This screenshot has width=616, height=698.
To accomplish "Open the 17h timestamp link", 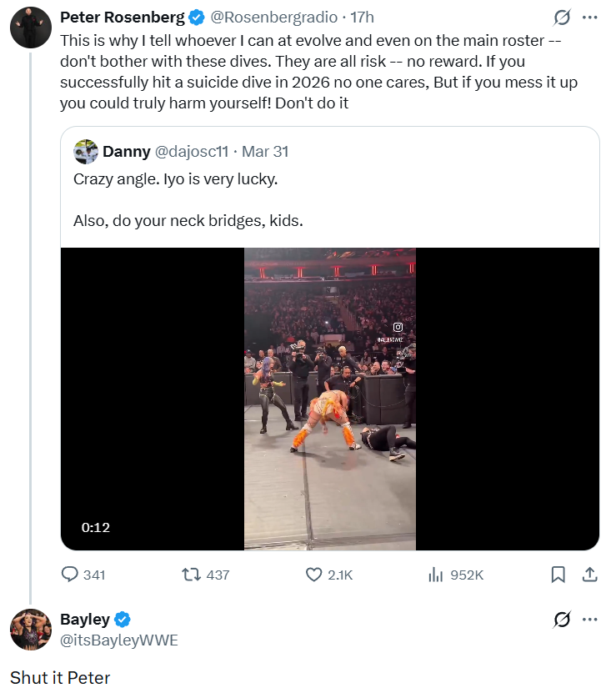I will pyautogui.click(x=362, y=17).
